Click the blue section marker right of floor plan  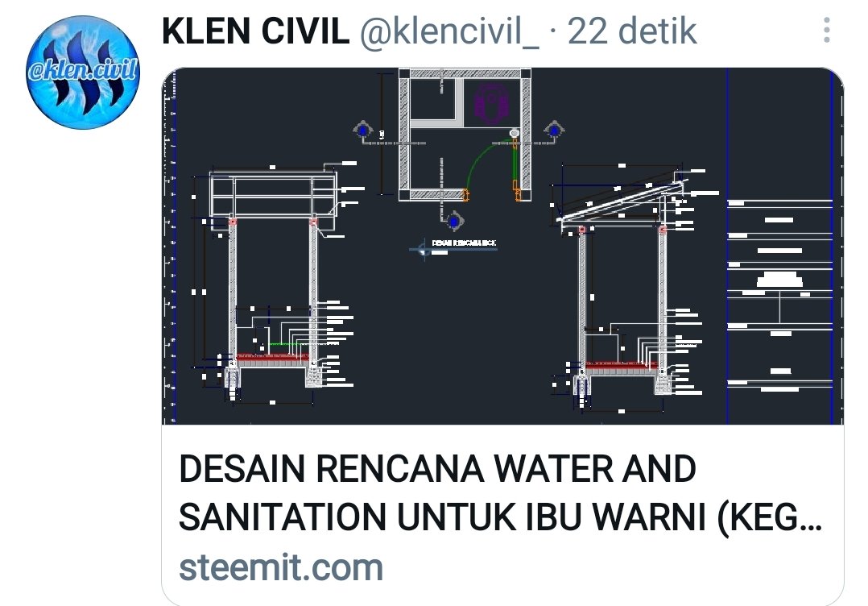[554, 131]
